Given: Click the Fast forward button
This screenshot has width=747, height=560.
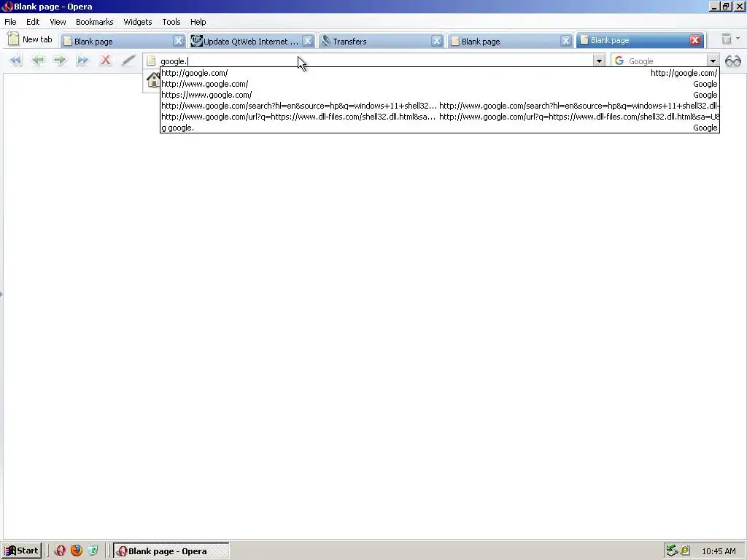Looking at the screenshot, I should 82,61.
